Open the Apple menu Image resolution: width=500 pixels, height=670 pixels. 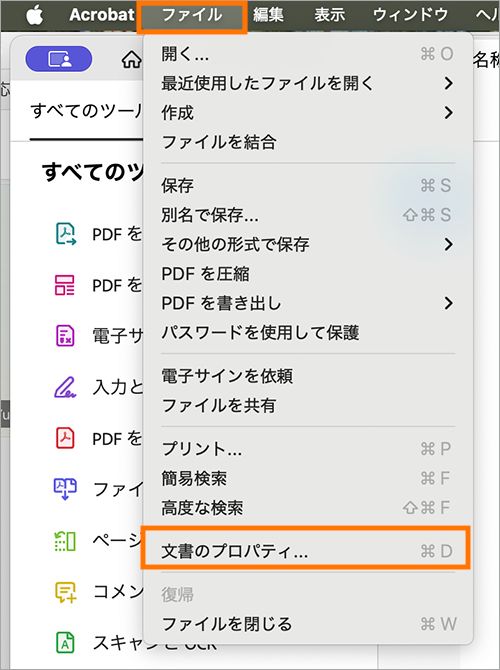point(35,15)
